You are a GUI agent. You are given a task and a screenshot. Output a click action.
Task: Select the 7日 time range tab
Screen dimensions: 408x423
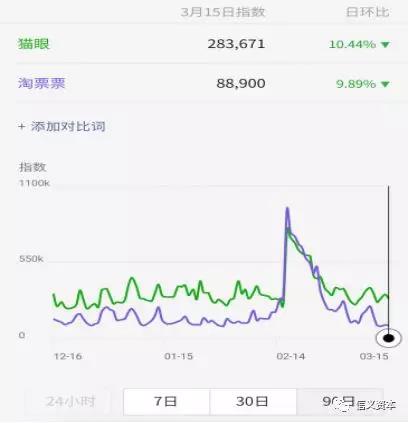[x=166, y=402]
